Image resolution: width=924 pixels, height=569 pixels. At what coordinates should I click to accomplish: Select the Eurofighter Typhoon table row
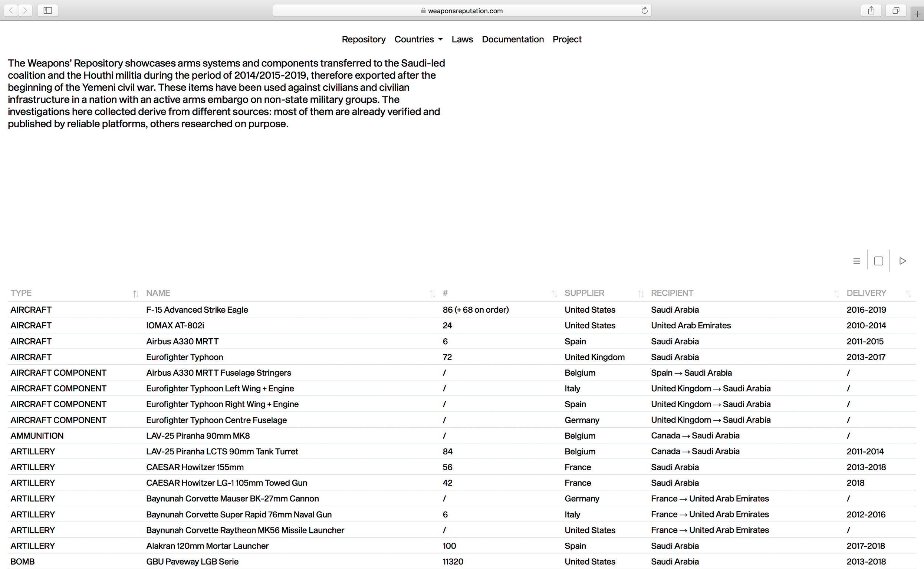184,357
